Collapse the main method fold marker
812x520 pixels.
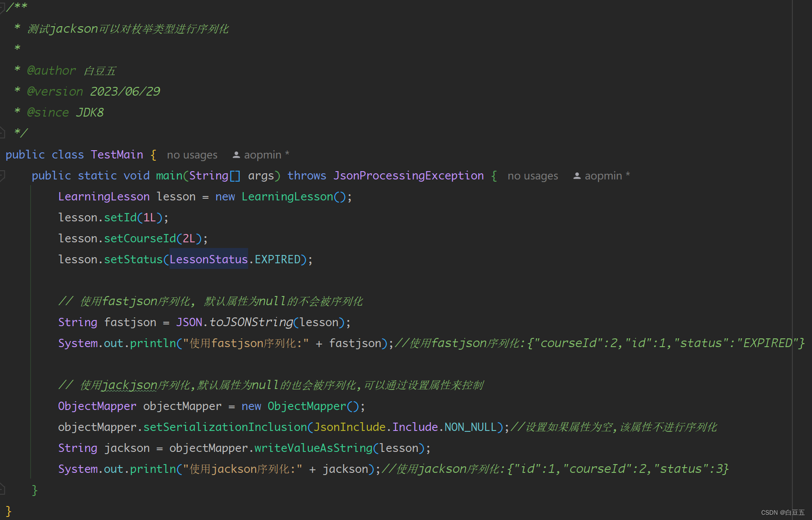(x=2, y=176)
